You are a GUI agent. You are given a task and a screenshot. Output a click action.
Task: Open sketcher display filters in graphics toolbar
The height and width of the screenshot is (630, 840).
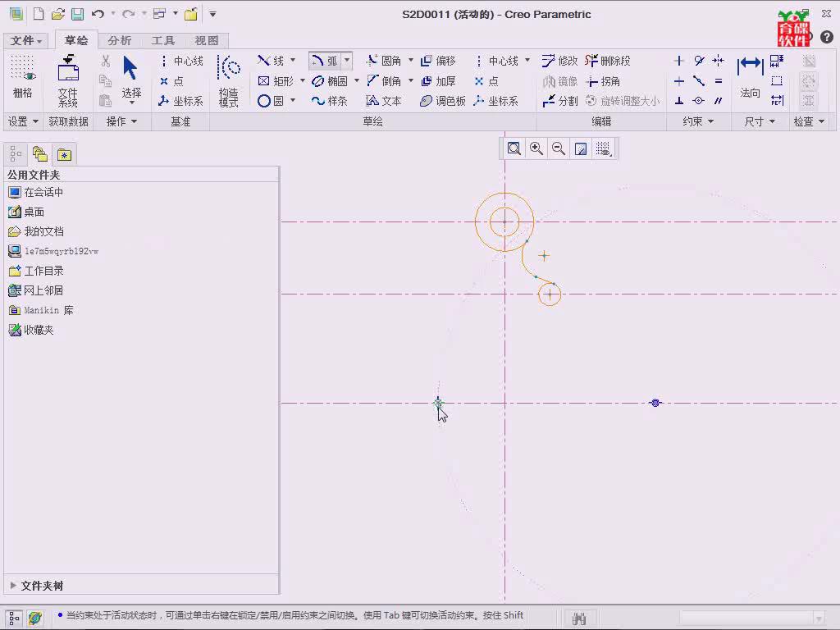[603, 148]
